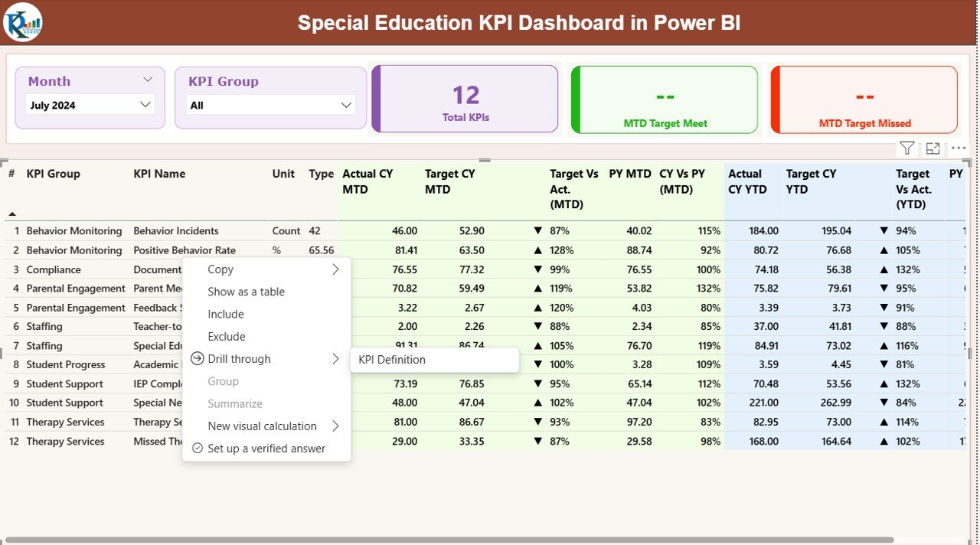Collapse the Month slicer header chevron

[x=148, y=80]
